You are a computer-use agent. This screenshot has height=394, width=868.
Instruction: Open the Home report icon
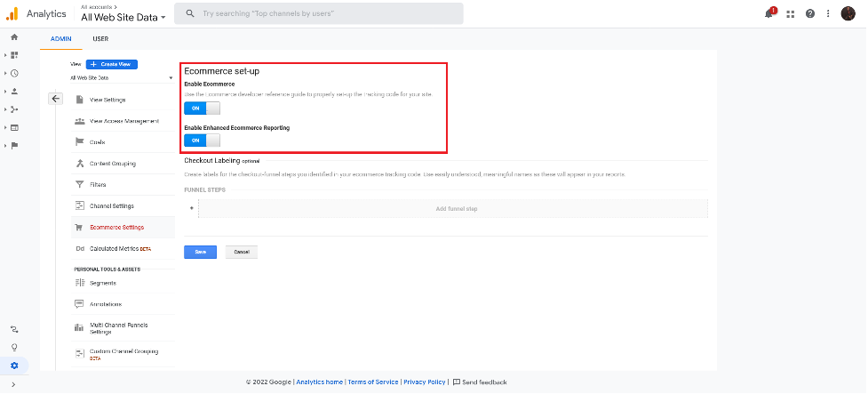coord(14,37)
